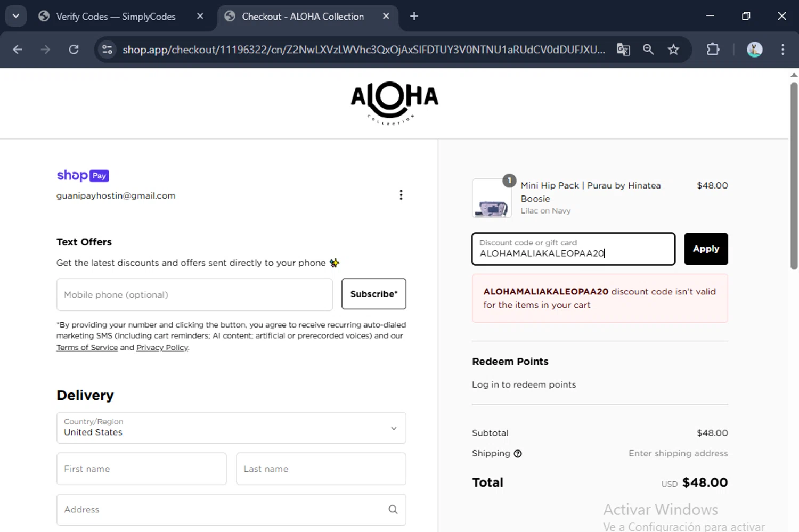Click the browser address bar URL

point(364,50)
